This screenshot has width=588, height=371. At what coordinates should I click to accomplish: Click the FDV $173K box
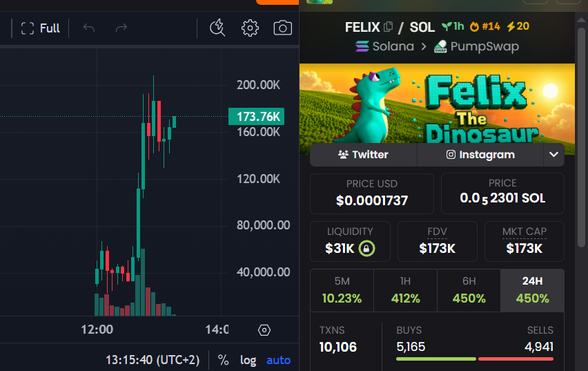pos(438,241)
